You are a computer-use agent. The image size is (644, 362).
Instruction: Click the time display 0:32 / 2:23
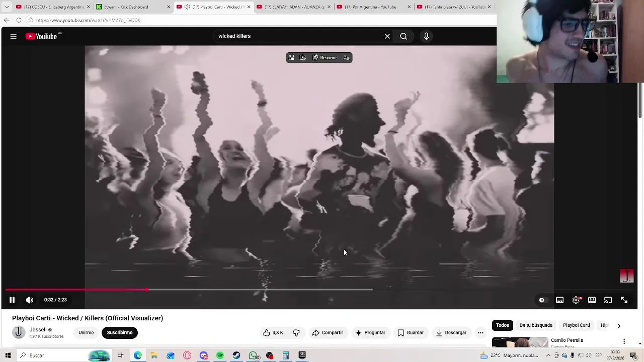(x=55, y=300)
